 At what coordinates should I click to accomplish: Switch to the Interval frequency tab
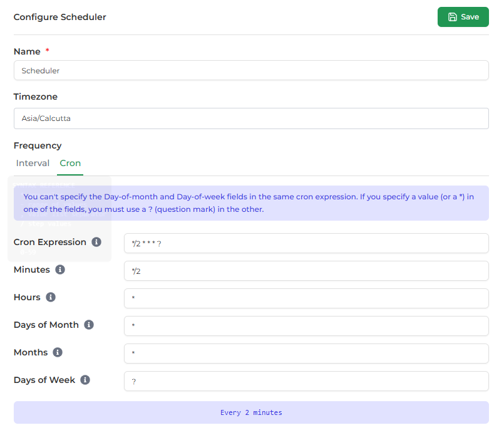33,163
